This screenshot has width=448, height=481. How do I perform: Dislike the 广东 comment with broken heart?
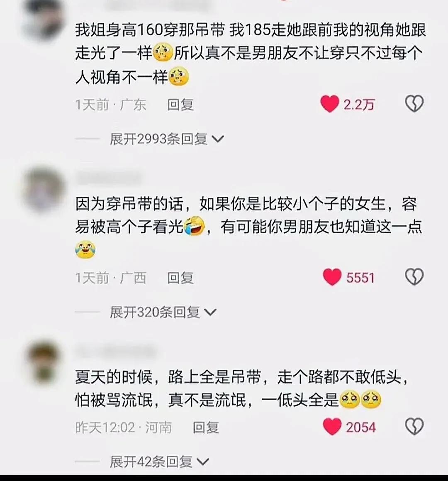pyautogui.click(x=414, y=104)
